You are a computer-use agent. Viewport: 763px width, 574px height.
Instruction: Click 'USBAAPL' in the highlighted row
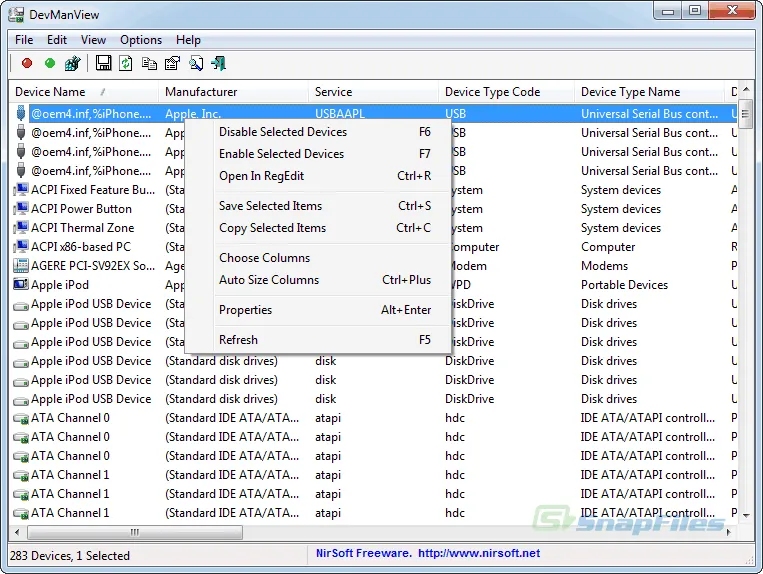(x=340, y=114)
